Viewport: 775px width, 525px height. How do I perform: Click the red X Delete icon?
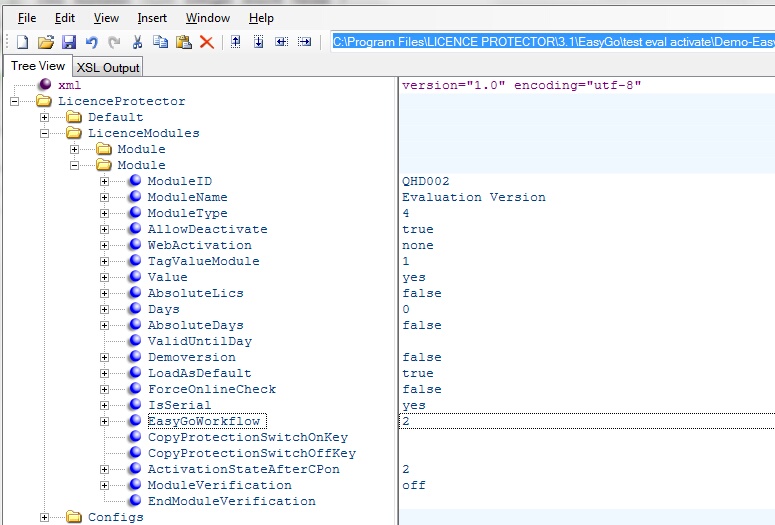pos(207,42)
